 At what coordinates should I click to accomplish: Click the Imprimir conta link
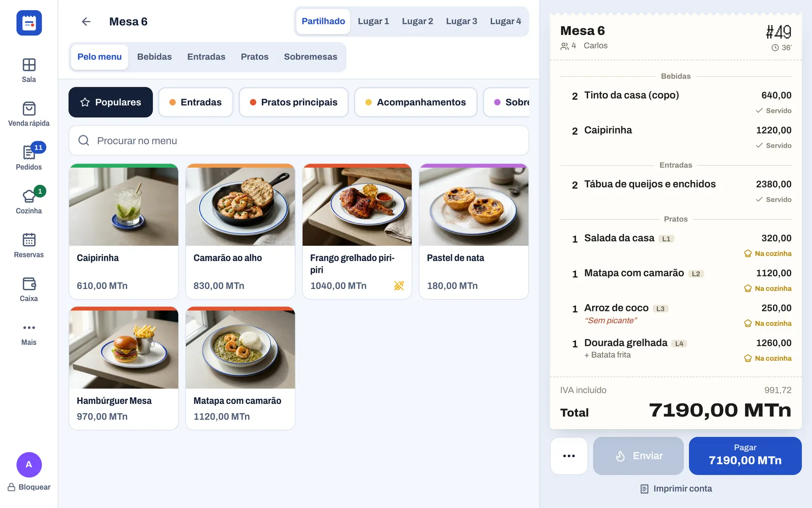[676, 489]
